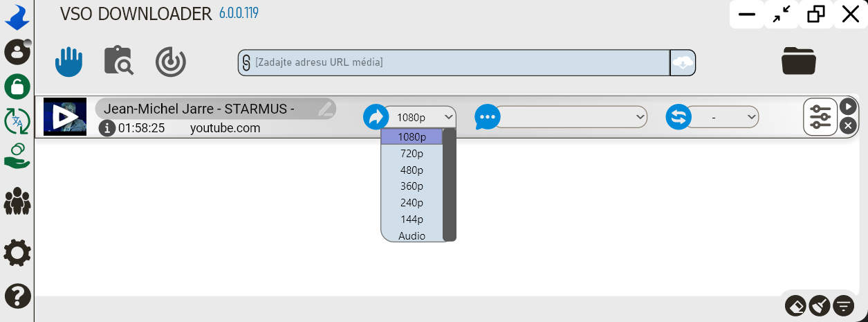
Task: Click the eraser icon at bottom right
Action: coord(796,305)
